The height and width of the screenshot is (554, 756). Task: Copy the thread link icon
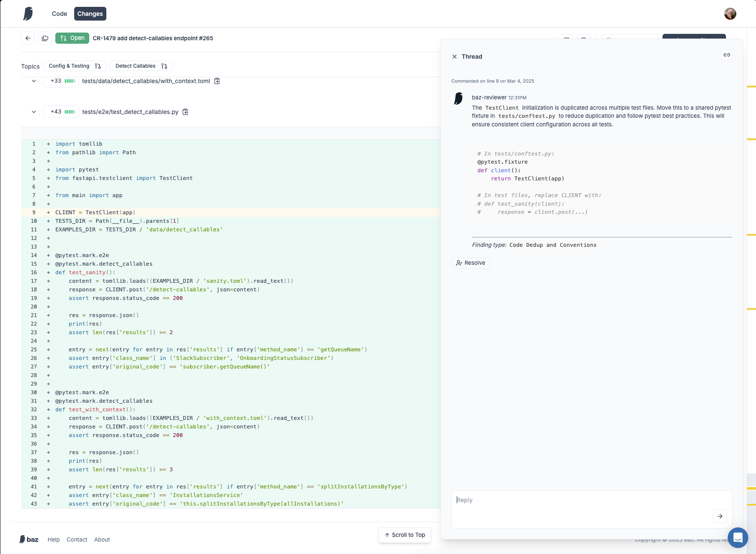coord(727,55)
